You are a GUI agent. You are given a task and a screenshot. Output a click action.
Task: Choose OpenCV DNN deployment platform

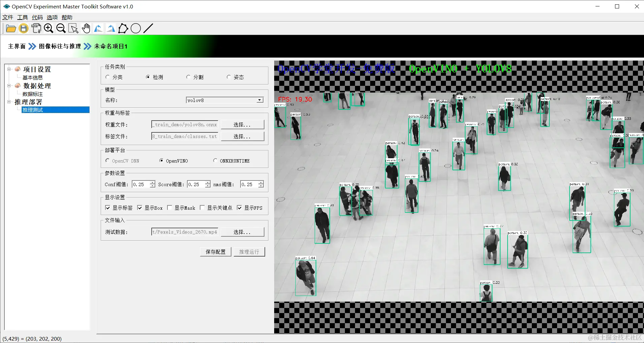click(x=107, y=161)
